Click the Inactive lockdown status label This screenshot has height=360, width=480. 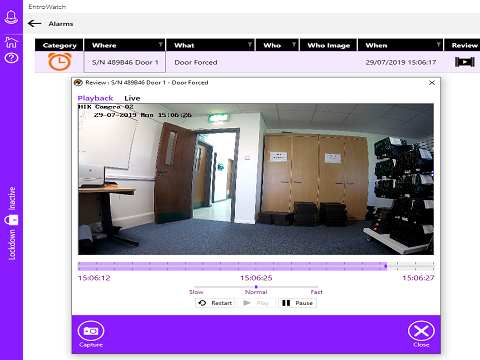point(12,198)
